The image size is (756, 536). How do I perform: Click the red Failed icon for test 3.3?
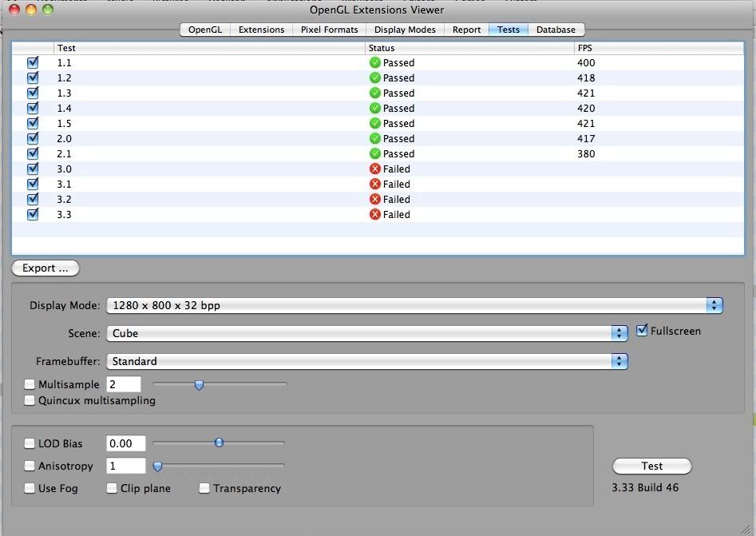point(374,214)
